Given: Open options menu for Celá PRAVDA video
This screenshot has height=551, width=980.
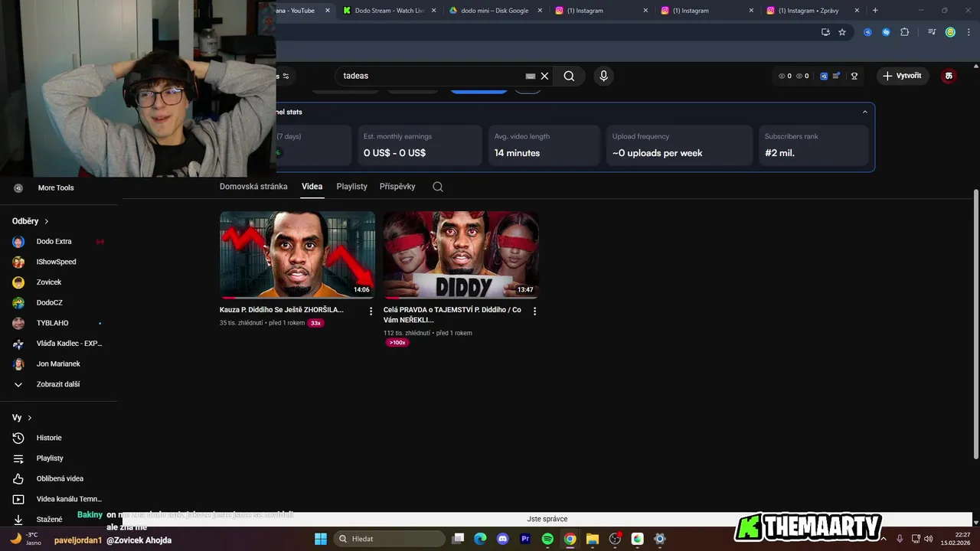Looking at the screenshot, I should 535,311.
